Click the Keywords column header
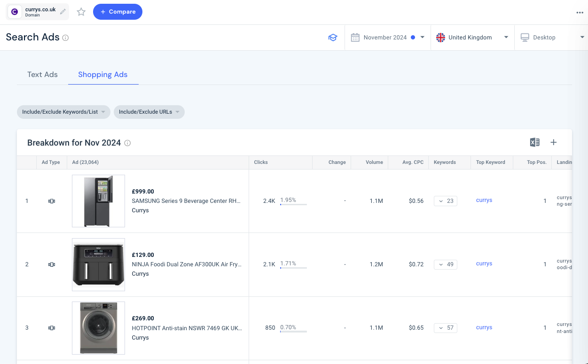 (445, 163)
